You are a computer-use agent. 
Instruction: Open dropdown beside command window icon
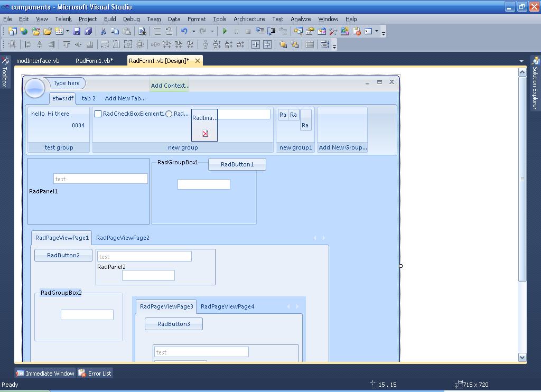[376, 31]
